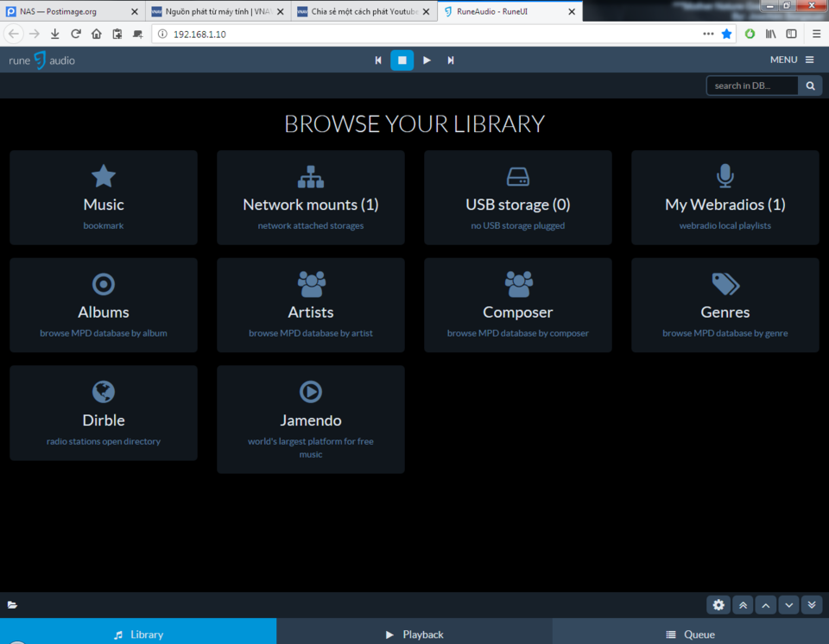Click 'world's largest platform for free music' text
This screenshot has height=644, width=829.
[311, 448]
